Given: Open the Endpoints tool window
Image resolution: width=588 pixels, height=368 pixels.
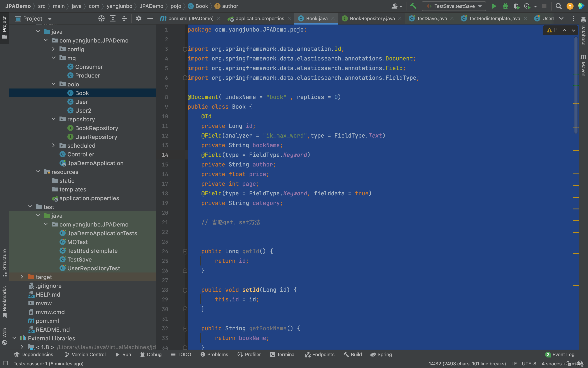Looking at the screenshot, I should tap(320, 354).
